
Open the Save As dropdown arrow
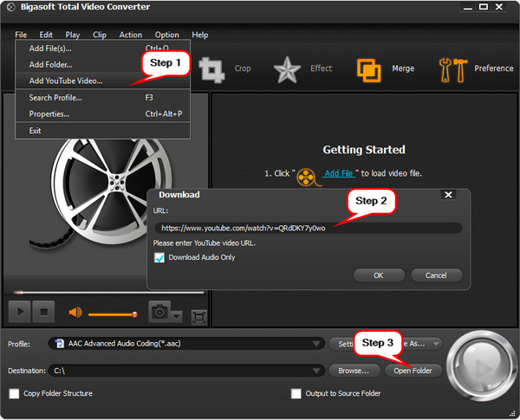tap(436, 344)
